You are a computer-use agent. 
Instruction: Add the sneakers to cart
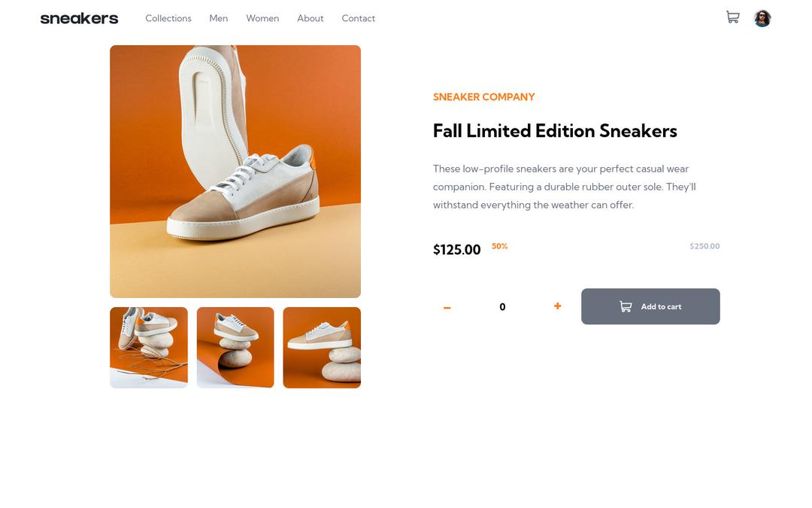(x=650, y=306)
